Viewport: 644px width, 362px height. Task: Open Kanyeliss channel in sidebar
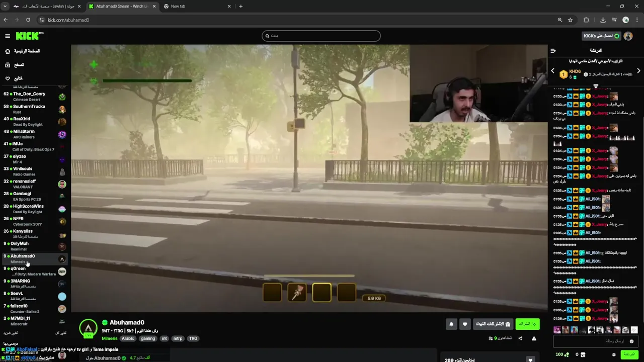(x=34, y=234)
